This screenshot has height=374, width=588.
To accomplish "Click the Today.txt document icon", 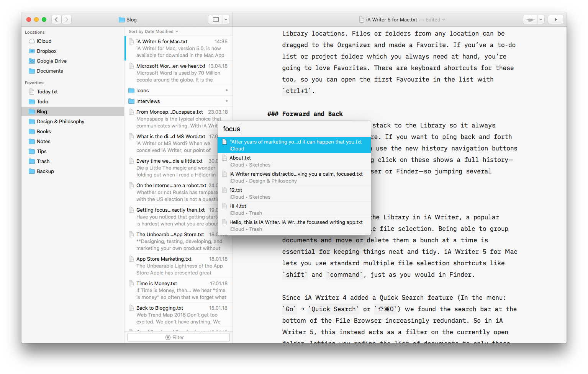I will [32, 91].
